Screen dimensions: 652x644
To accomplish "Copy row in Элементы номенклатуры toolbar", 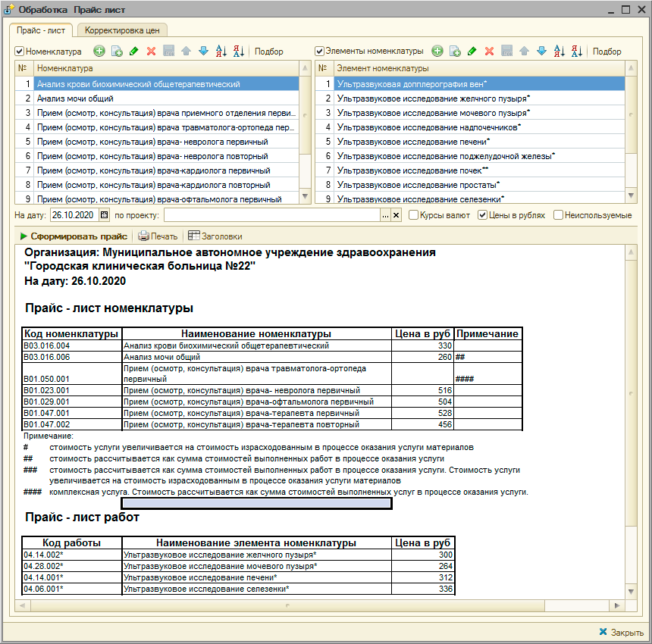I will [455, 52].
